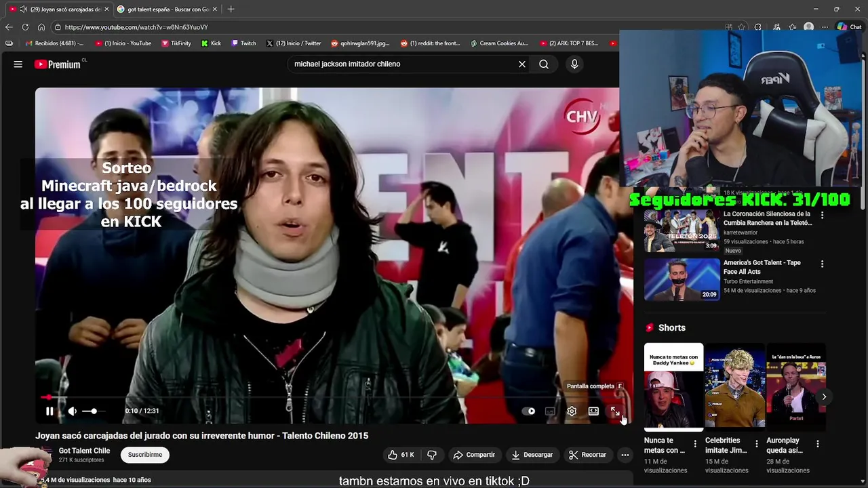Open the qohlrwglan591.jpg bookmark
The width and height of the screenshot is (868, 488).
(x=360, y=43)
